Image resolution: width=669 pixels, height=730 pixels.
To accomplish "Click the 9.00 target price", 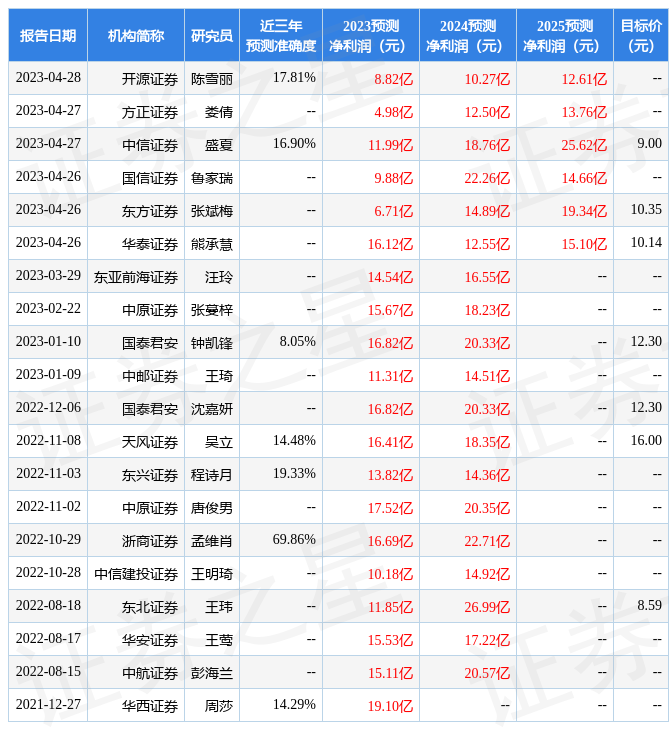I will pyautogui.click(x=649, y=143).
